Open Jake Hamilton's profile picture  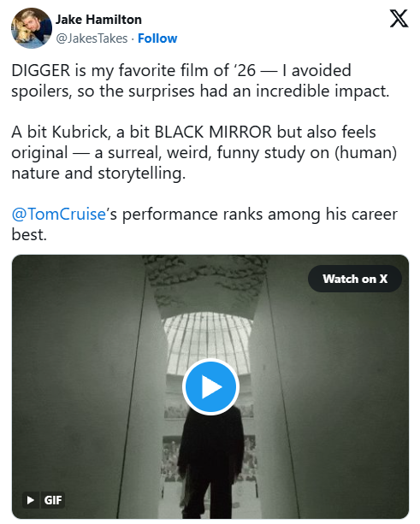pyautogui.click(x=32, y=28)
